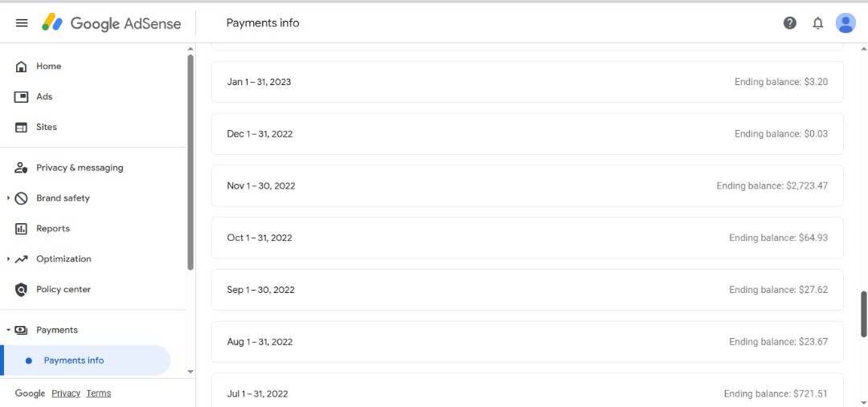Click the Sites icon in sidebar
The image size is (868, 407).
(x=22, y=128)
